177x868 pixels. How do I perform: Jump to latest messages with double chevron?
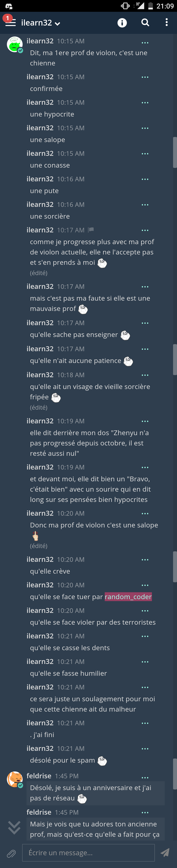[14, 827]
